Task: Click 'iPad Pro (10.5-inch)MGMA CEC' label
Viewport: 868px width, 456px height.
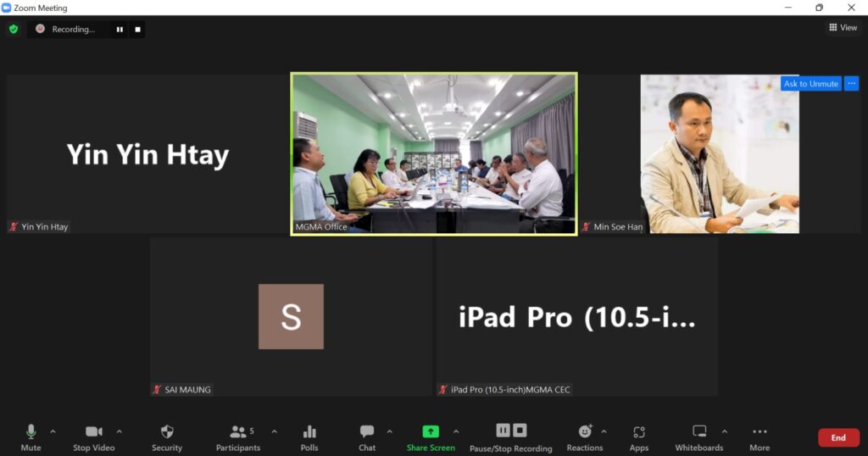Action: pyautogui.click(x=510, y=390)
